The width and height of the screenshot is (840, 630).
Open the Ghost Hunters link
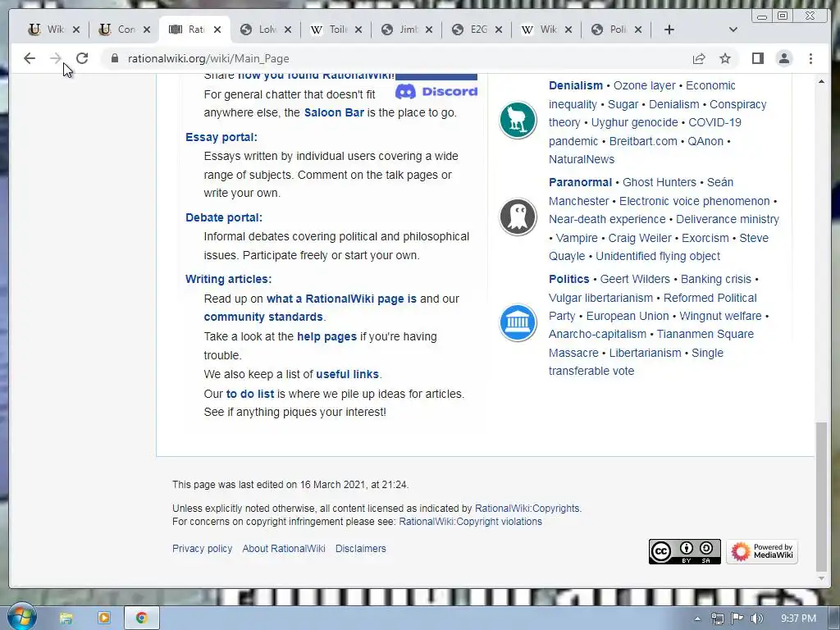[660, 182]
